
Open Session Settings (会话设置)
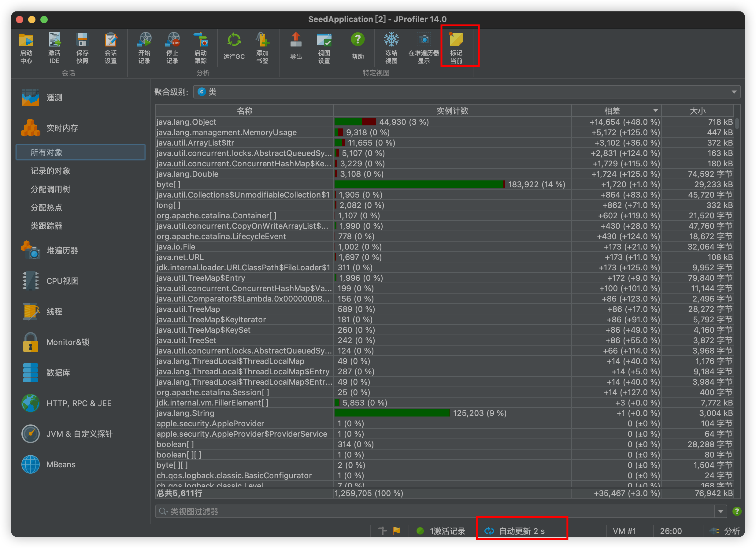tap(111, 47)
